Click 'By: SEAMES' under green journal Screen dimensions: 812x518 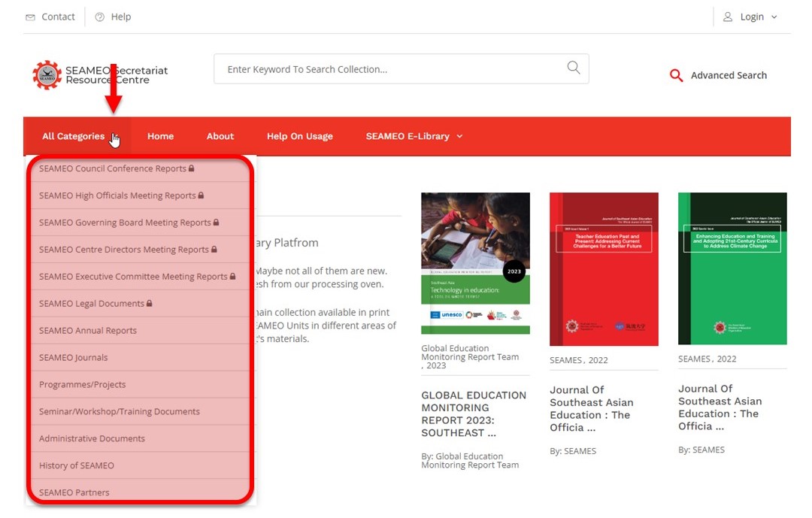tap(701, 450)
